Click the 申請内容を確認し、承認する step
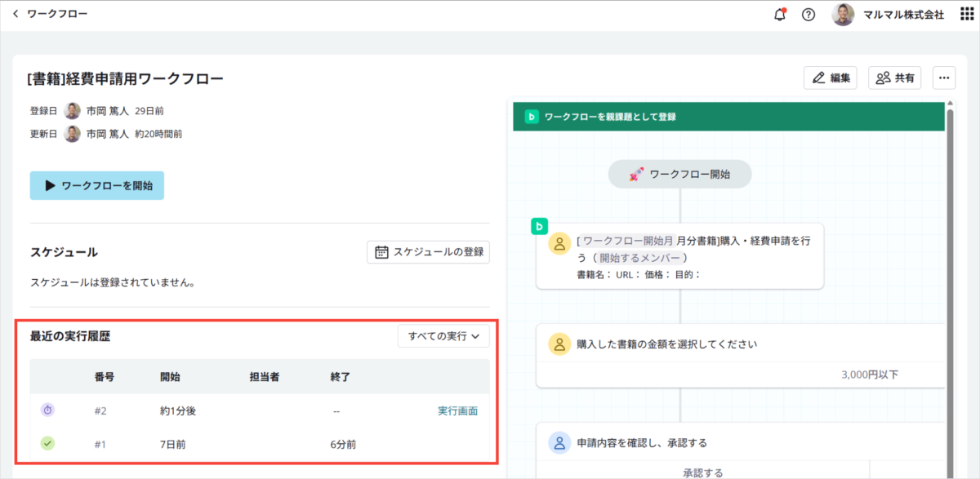This screenshot has width=980, height=479. pos(642,443)
